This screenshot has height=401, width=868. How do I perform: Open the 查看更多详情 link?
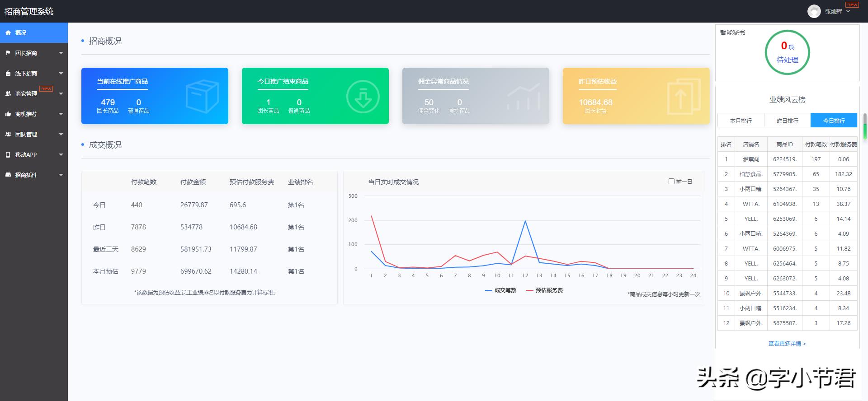pos(787,344)
